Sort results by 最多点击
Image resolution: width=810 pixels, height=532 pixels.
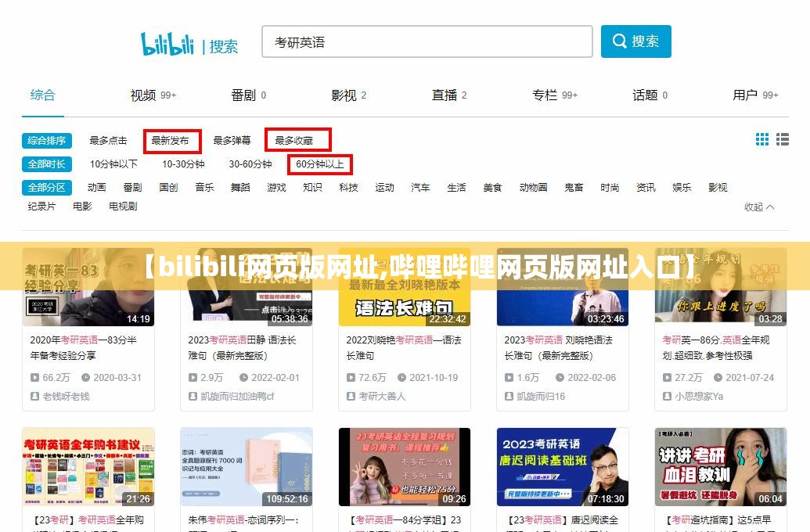click(108, 141)
